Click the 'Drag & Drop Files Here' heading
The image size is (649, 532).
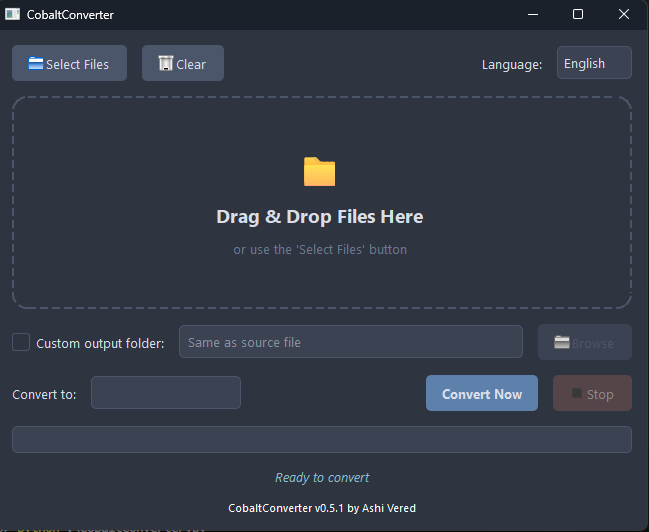pos(320,217)
